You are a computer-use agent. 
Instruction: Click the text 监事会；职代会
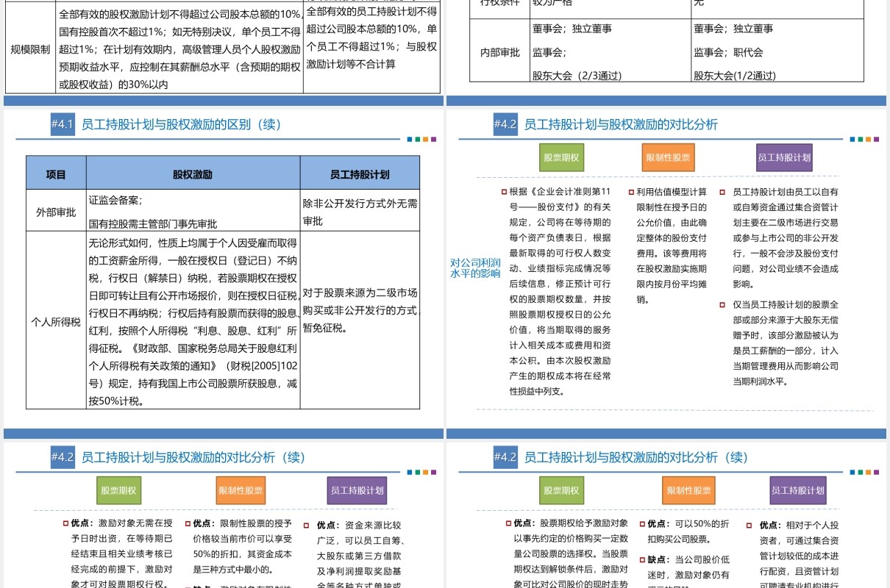tap(729, 52)
